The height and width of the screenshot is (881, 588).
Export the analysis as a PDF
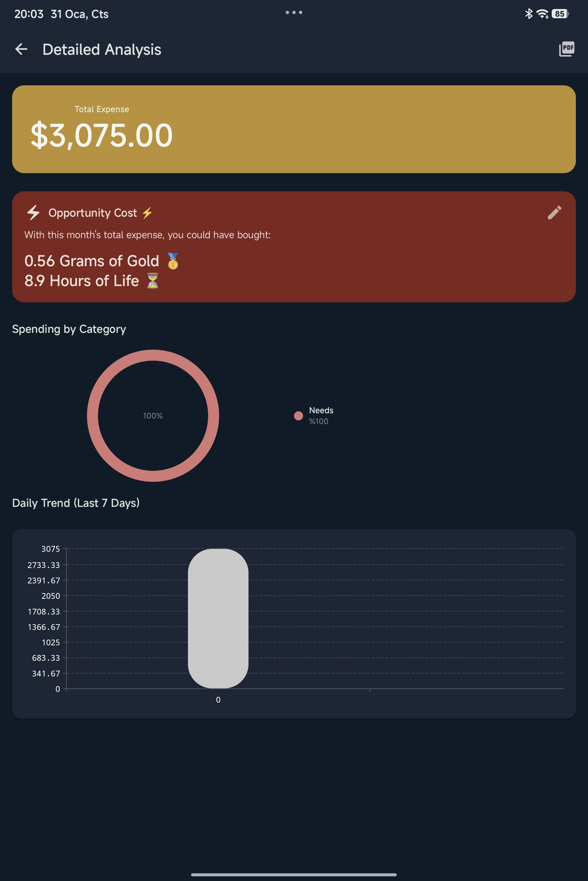pos(566,49)
